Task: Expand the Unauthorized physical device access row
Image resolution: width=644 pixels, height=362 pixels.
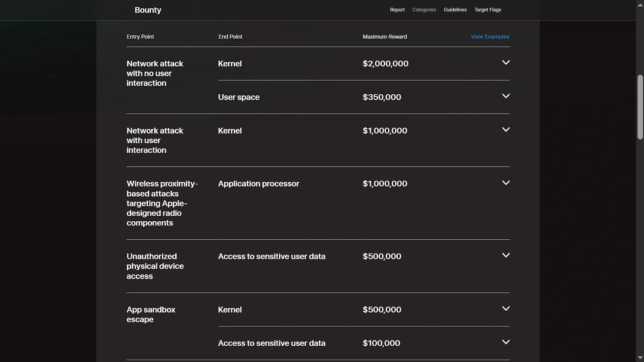Action: pos(506,255)
